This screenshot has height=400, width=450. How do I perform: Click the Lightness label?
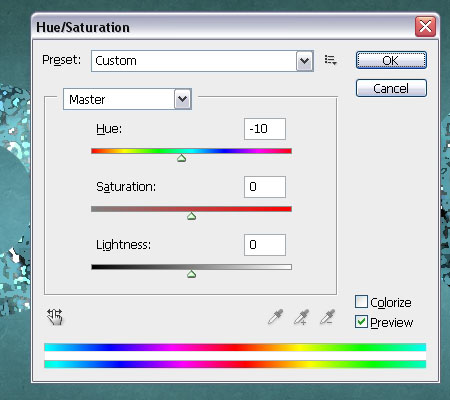click(123, 245)
